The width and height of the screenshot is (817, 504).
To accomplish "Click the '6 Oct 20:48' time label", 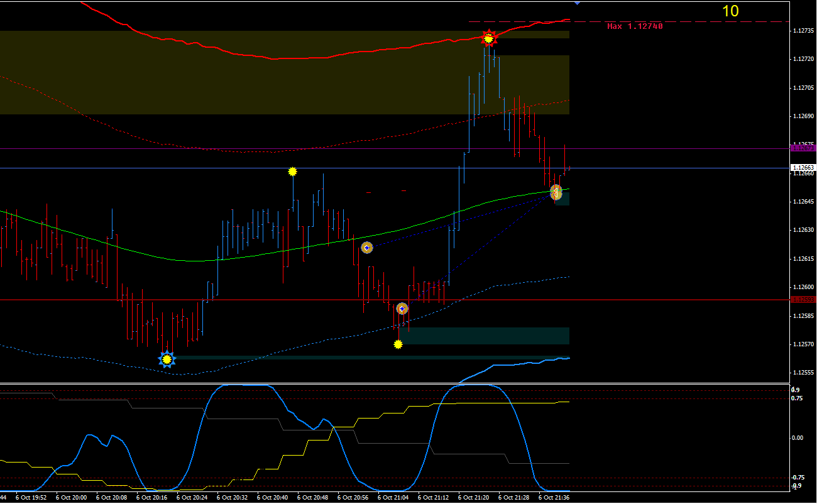I will (x=312, y=497).
